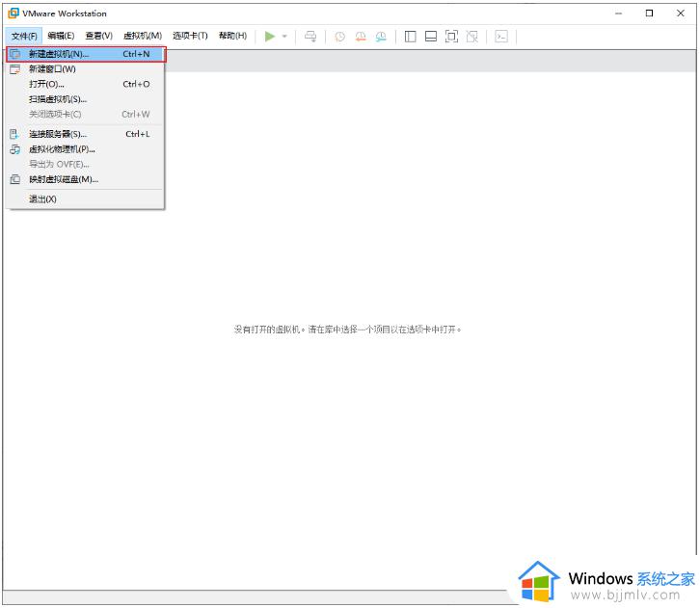The width and height of the screenshot is (700, 608).
Task: Click the virtualize physical machine icon
Action: click(x=14, y=149)
